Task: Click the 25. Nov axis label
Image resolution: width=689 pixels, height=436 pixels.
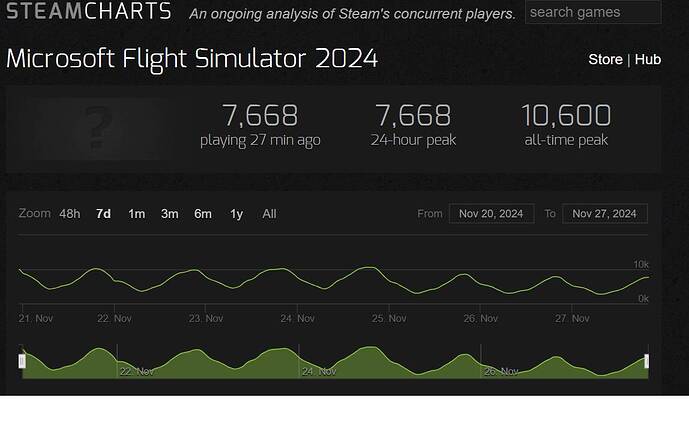Action: [389, 318]
